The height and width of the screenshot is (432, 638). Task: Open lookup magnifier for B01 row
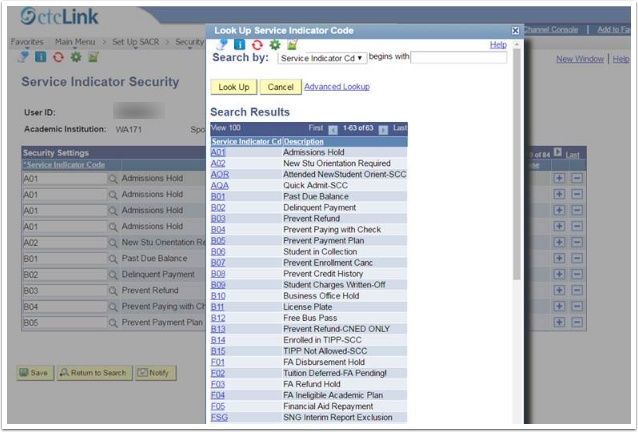[x=113, y=259]
